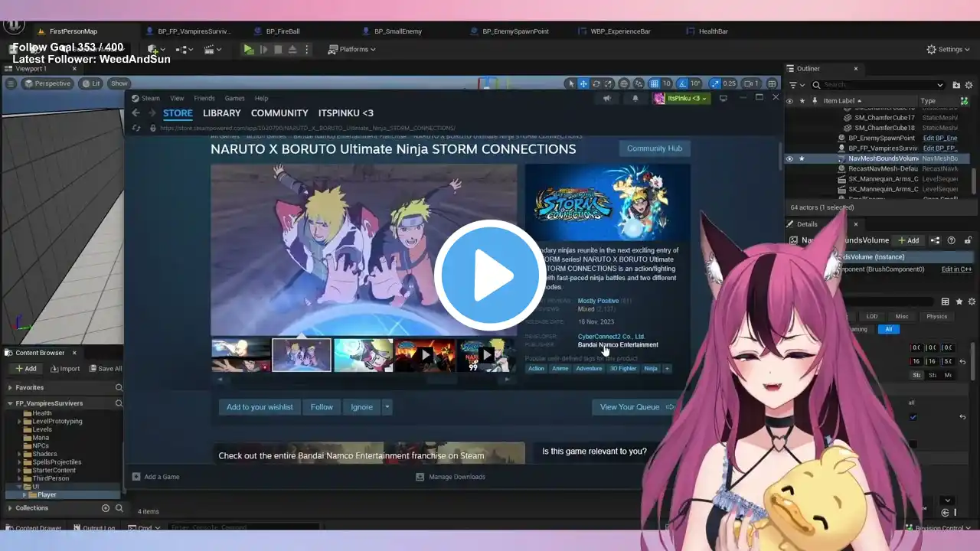This screenshot has width=980, height=551.
Task: Click the Stop simulation square button
Action: tap(278, 49)
